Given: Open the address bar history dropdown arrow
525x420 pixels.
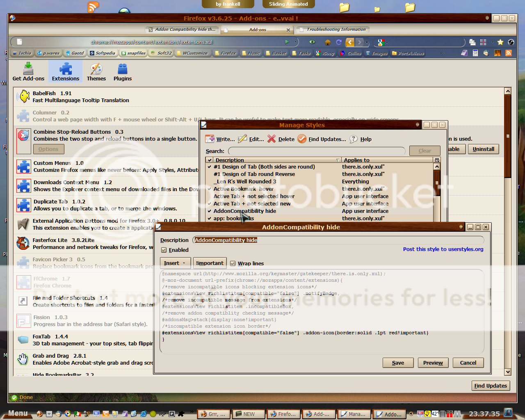Looking at the screenshot, I should (x=295, y=42).
